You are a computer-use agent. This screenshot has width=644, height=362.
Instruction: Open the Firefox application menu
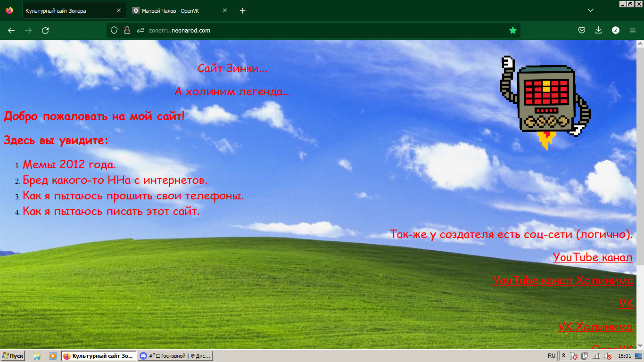click(x=633, y=30)
